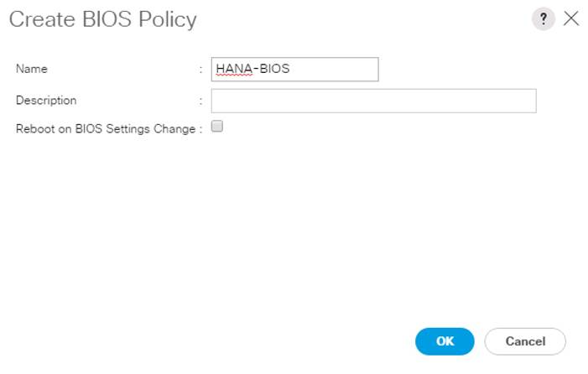Click the Name field label
Viewport: 588px width, 374px height.
click(32, 69)
